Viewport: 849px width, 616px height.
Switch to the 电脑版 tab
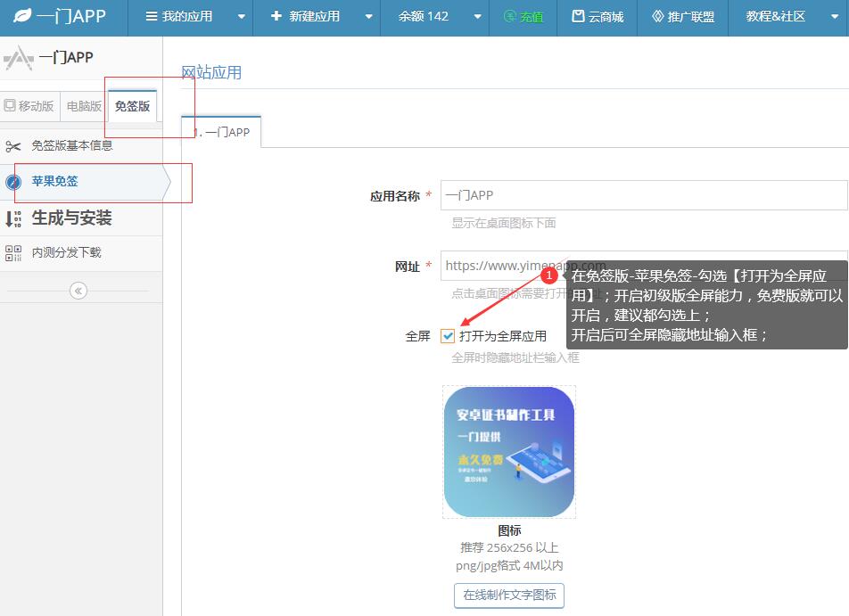84,106
